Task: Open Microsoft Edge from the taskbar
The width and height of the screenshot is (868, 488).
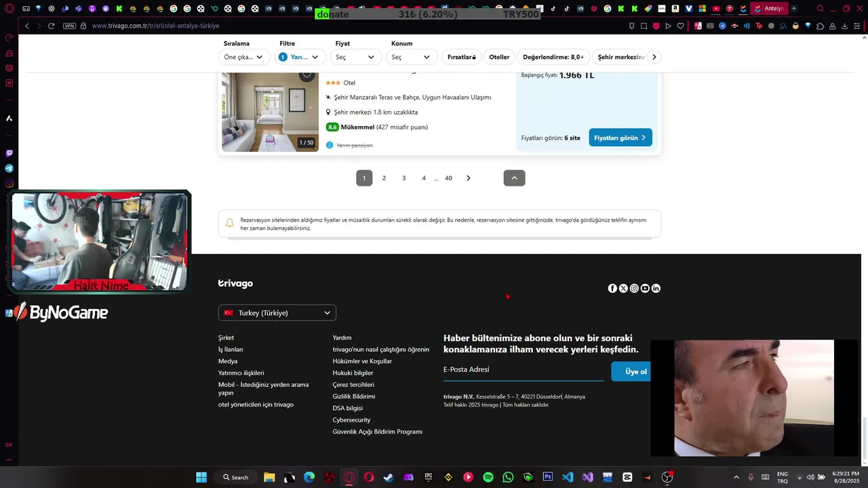Action: pos(309,477)
